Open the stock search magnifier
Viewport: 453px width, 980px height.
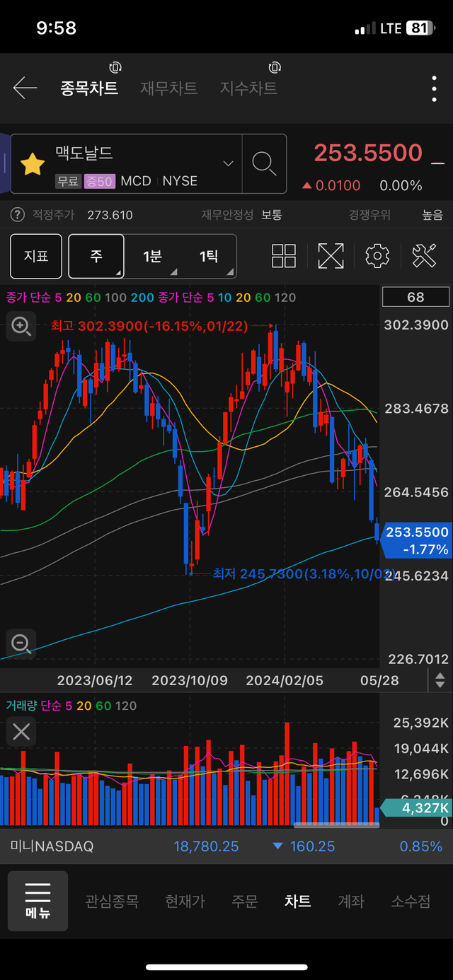(264, 164)
